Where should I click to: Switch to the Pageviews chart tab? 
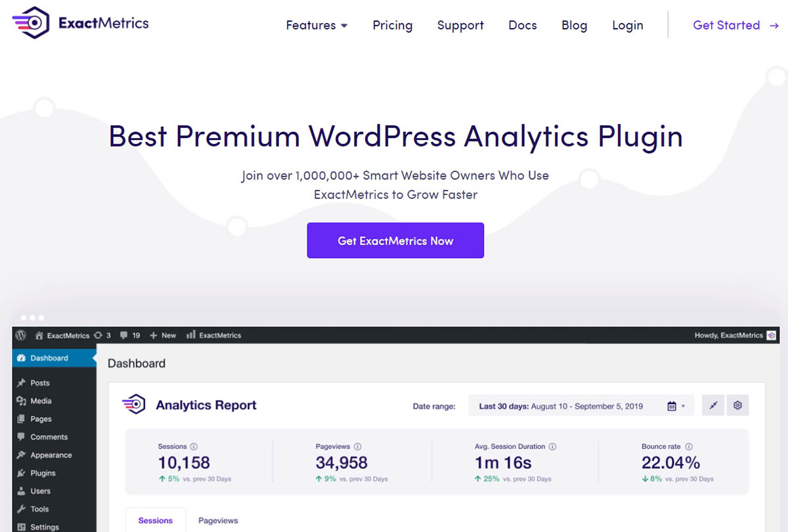(218, 520)
